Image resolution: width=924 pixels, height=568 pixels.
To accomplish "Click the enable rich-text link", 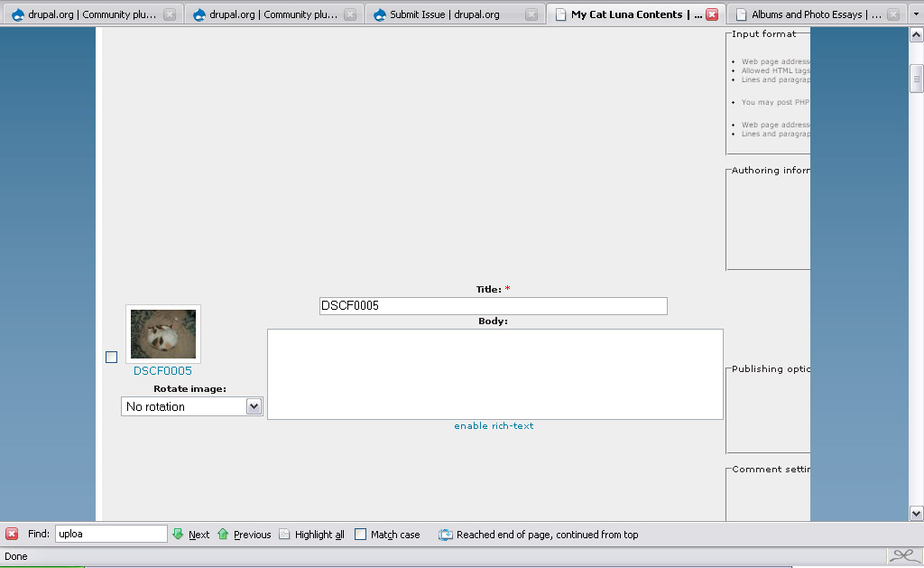I will [x=494, y=426].
